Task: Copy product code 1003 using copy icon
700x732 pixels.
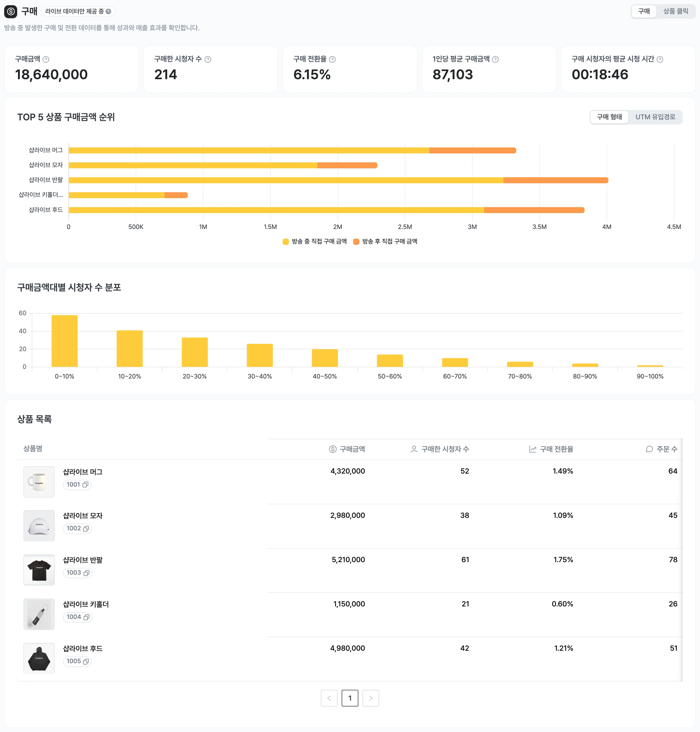Action: click(x=86, y=573)
